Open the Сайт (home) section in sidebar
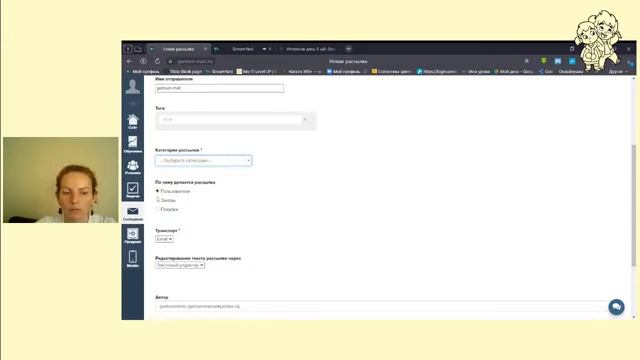 [x=133, y=122]
